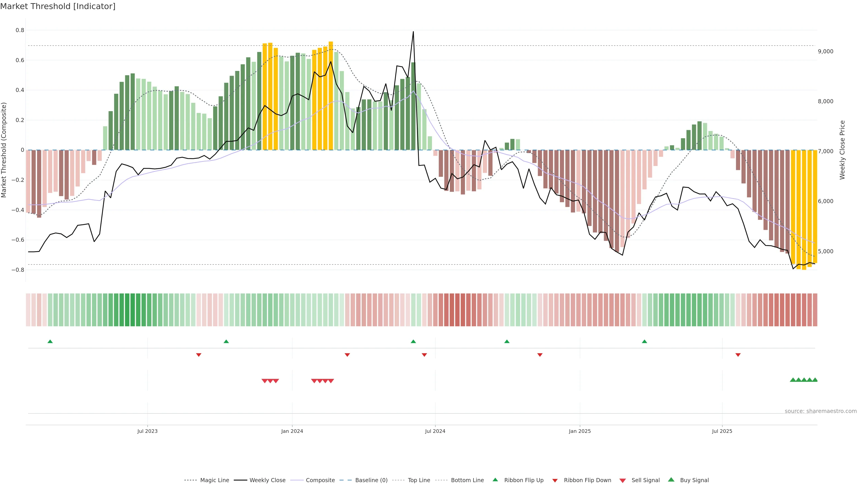Click the Jul 2025 axis label

pos(722,432)
